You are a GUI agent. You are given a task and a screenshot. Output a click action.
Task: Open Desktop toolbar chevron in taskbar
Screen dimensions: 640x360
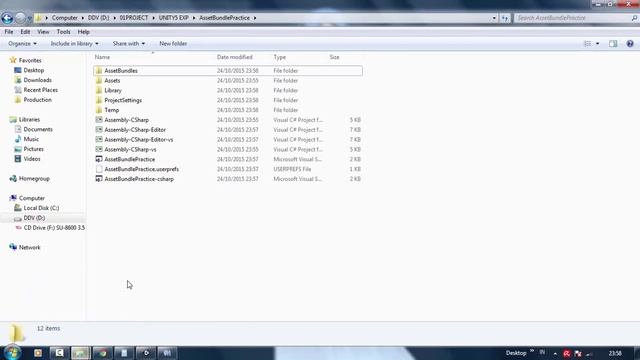(x=532, y=351)
